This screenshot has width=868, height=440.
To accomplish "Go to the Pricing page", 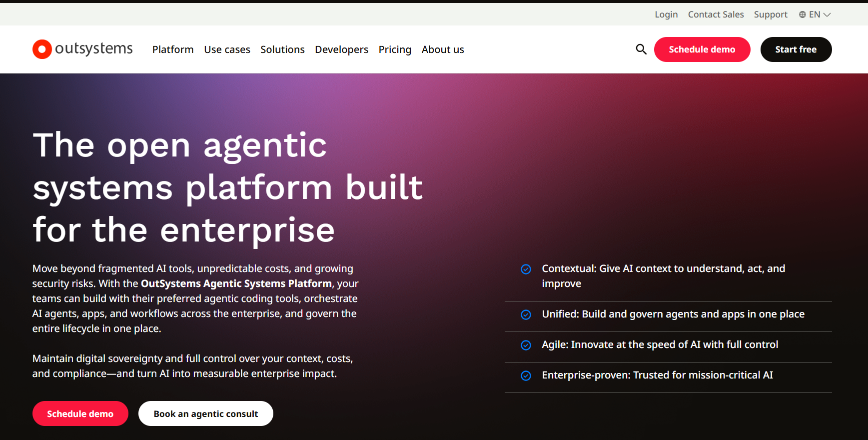I will tap(395, 49).
